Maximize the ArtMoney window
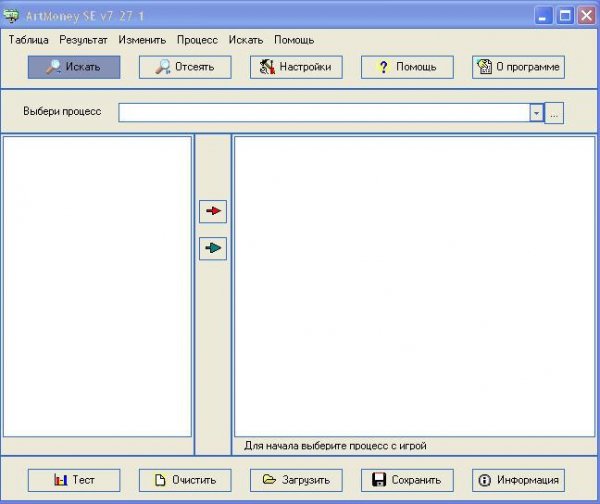The width and height of the screenshot is (600, 504). click(565, 16)
